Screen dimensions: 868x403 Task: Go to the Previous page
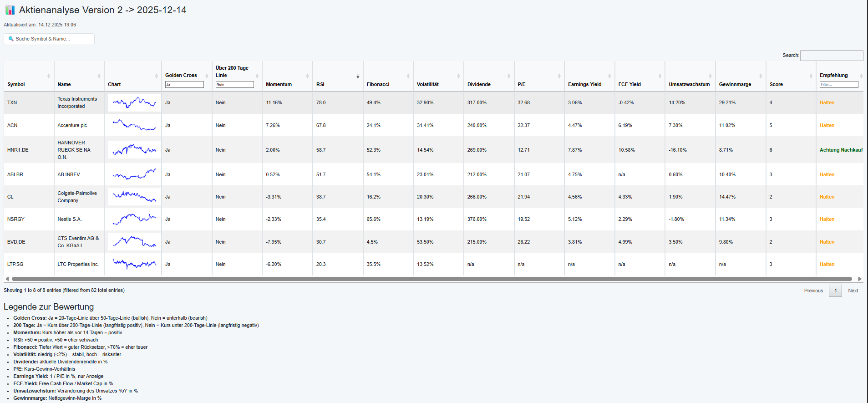pos(813,291)
